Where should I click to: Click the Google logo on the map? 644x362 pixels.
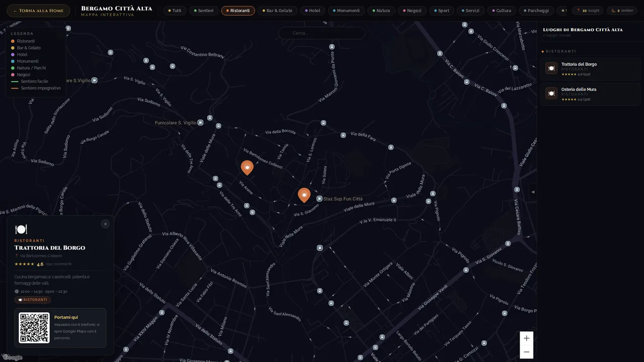tap(13, 357)
